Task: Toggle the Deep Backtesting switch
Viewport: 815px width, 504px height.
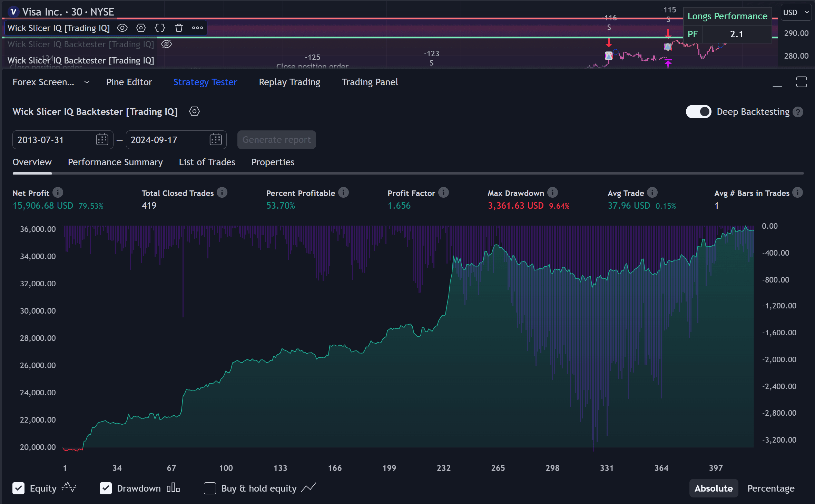Action: point(698,112)
